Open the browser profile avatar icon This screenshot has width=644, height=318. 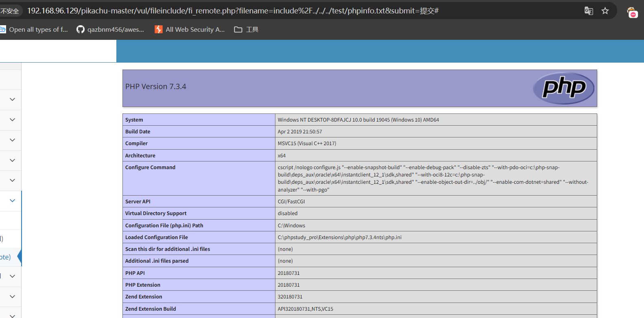click(x=632, y=13)
